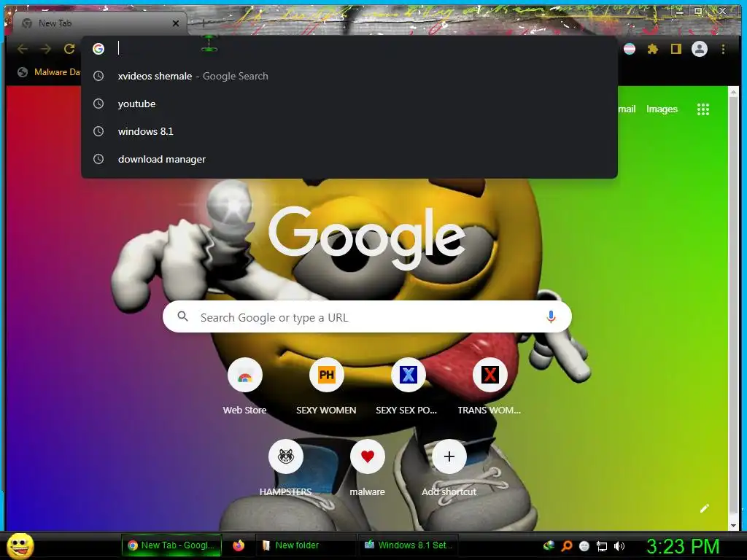Click the Images link
This screenshot has width=747, height=560.
pos(662,109)
